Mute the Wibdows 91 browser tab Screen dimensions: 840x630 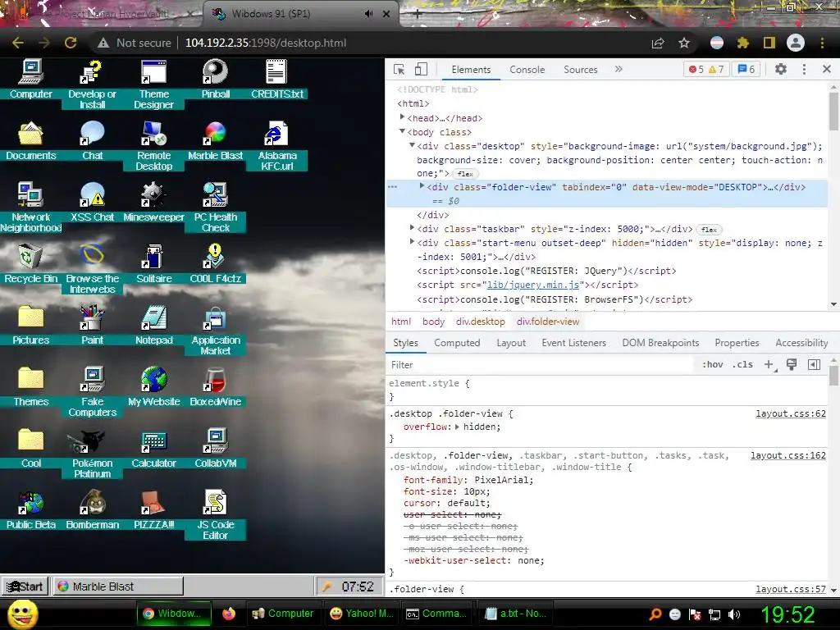click(368, 14)
